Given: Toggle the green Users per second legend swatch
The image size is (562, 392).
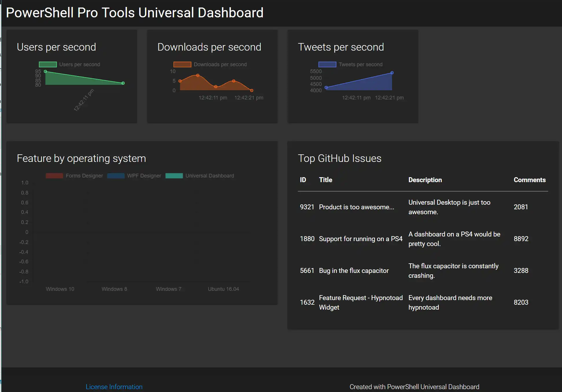Looking at the screenshot, I should pos(48,64).
